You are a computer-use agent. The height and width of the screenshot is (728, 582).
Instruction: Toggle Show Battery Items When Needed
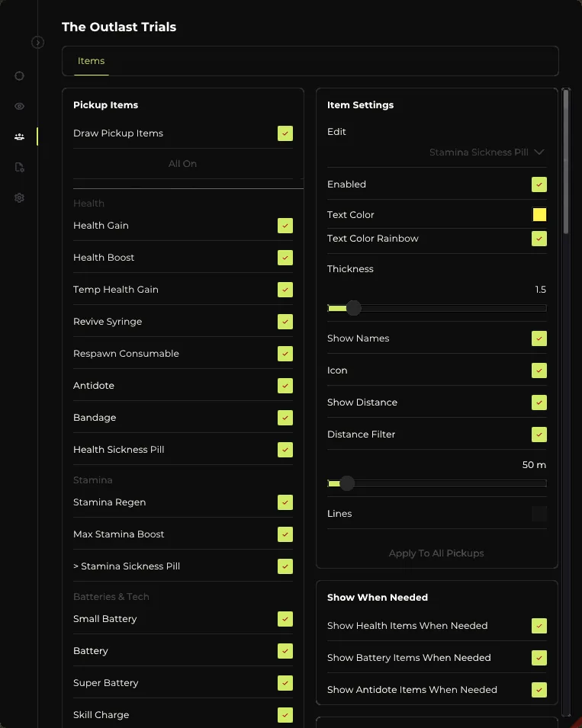[539, 658]
